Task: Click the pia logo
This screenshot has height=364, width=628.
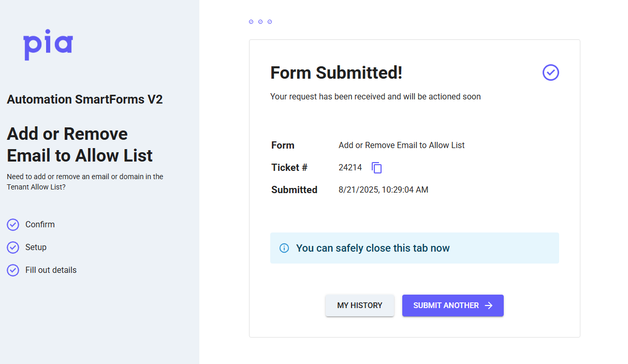Action: (x=48, y=46)
